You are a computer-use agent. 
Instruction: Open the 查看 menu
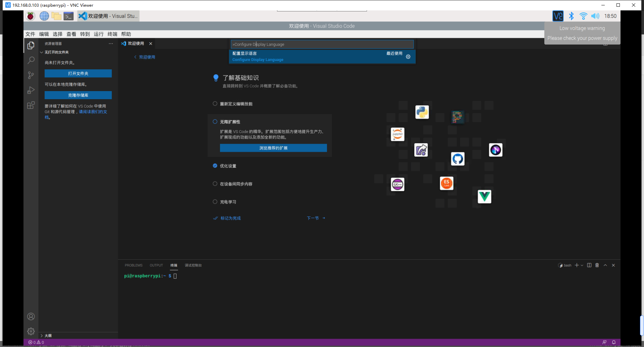coord(71,34)
